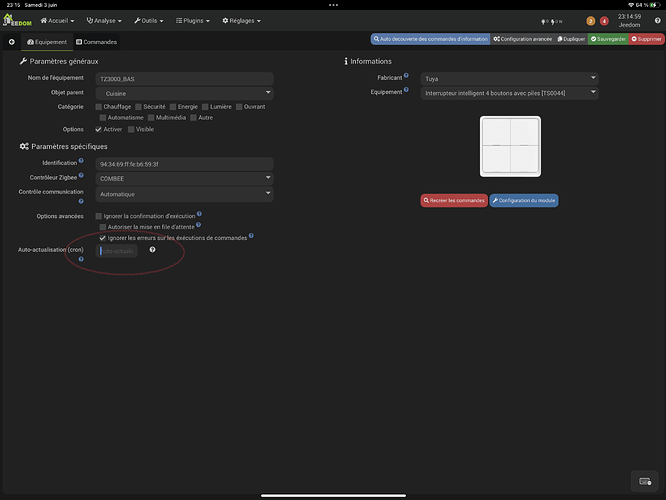Click the Recréer les commandes button
This screenshot has width=666, height=500.
454,201
